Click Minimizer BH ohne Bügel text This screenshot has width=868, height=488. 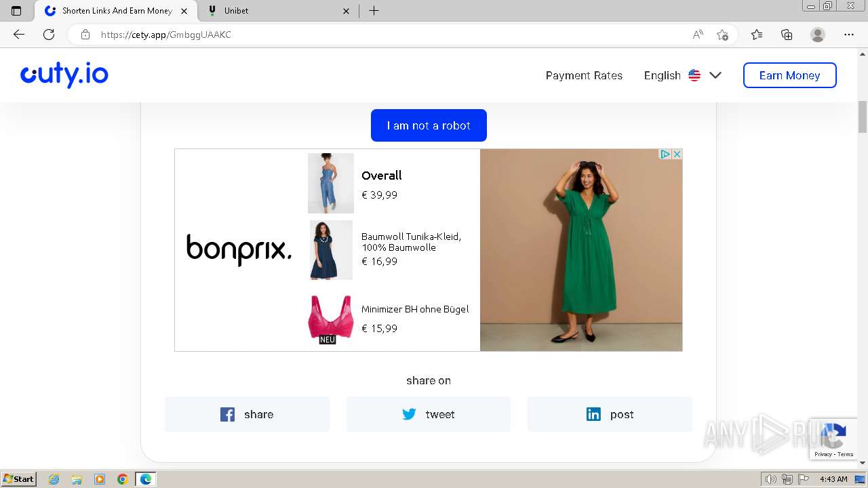coord(415,309)
